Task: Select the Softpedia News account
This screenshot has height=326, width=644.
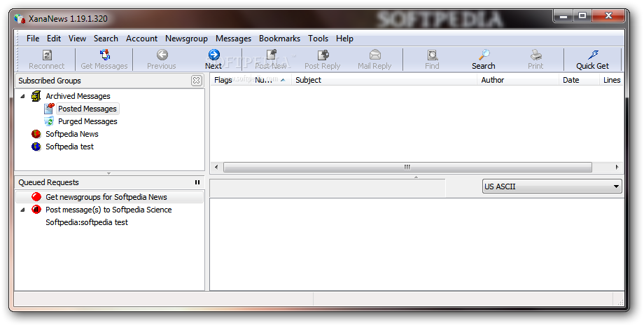Action: pos(72,134)
